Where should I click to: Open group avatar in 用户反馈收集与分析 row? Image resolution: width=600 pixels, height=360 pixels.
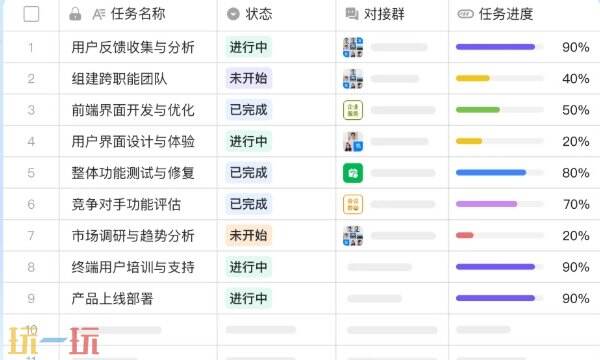(x=353, y=47)
